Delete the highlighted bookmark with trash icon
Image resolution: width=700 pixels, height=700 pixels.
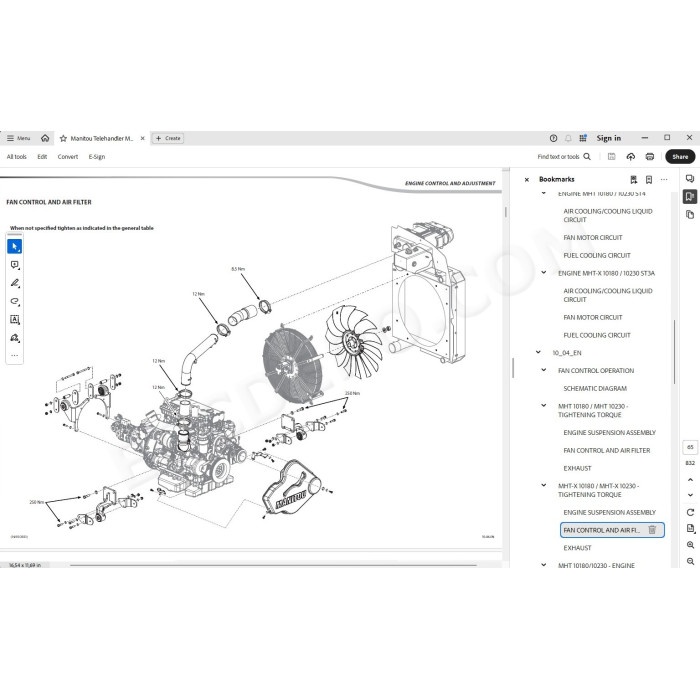(x=652, y=530)
